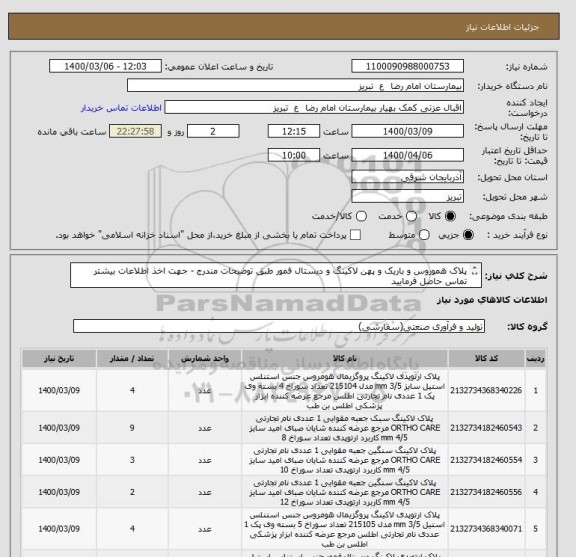
Task: Select the جزیی purchase type radio
Action: (x=468, y=235)
